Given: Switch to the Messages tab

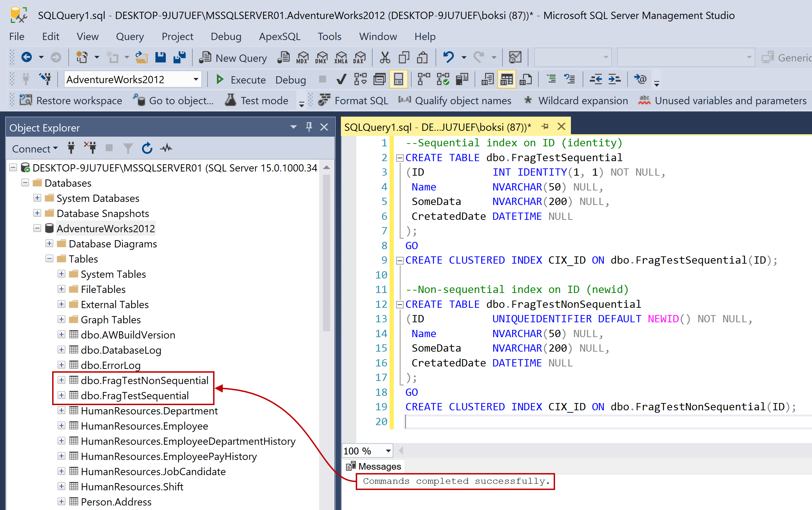Looking at the screenshot, I should (373, 466).
